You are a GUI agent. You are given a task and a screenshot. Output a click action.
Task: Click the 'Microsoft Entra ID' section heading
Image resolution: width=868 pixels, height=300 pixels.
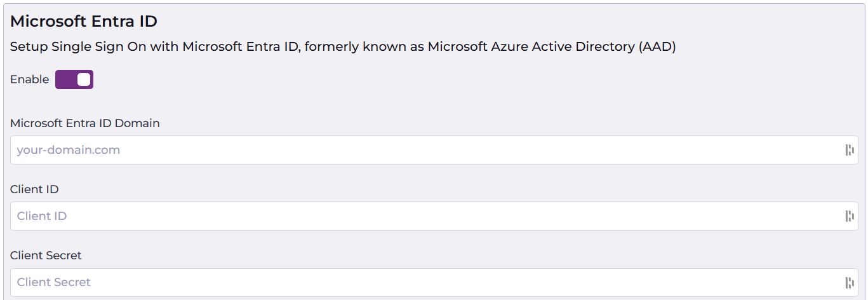tap(84, 22)
